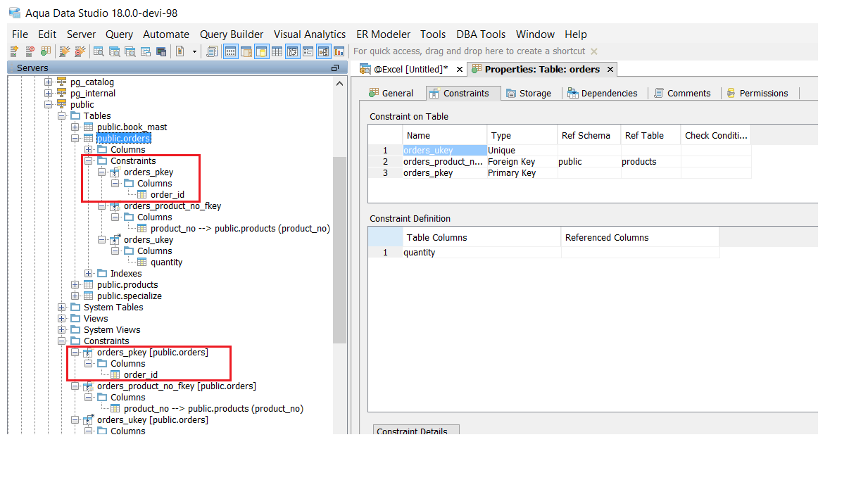
Task: Open the Query Builder menu
Action: [232, 34]
